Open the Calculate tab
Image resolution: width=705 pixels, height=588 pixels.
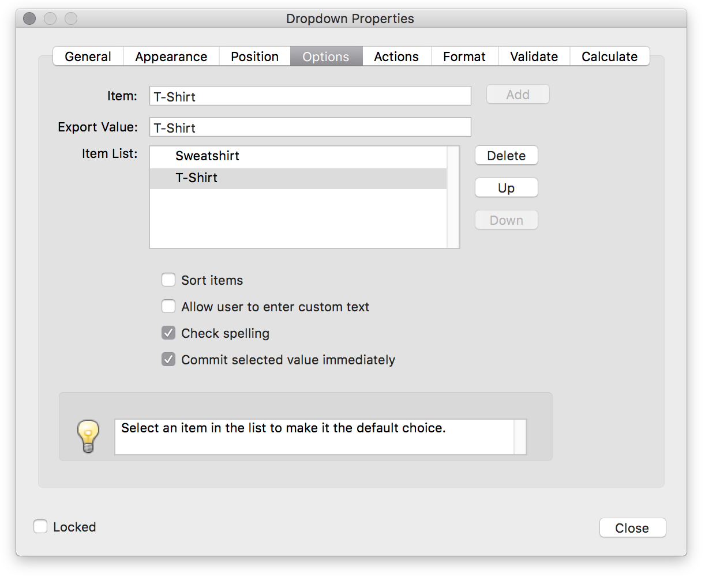tap(609, 56)
